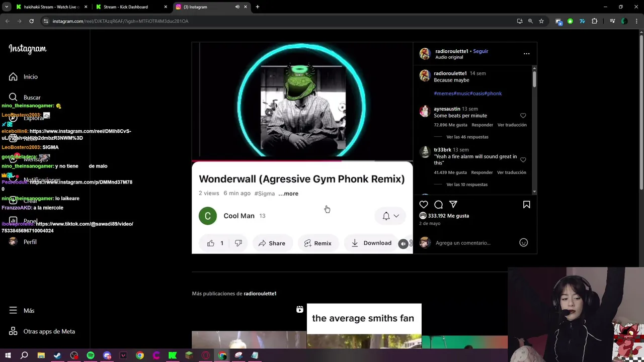Bookmark this page with star icon
The height and width of the screenshot is (362, 644).
click(x=541, y=21)
